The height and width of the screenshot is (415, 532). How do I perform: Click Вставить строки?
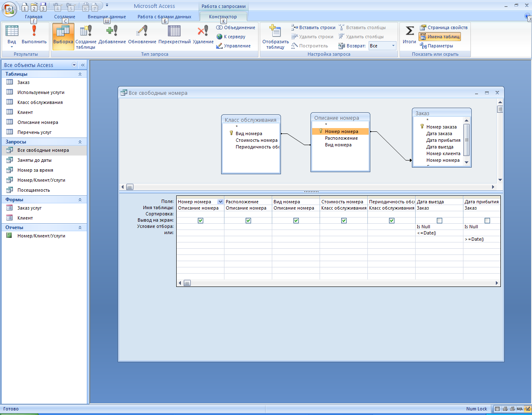tap(313, 27)
